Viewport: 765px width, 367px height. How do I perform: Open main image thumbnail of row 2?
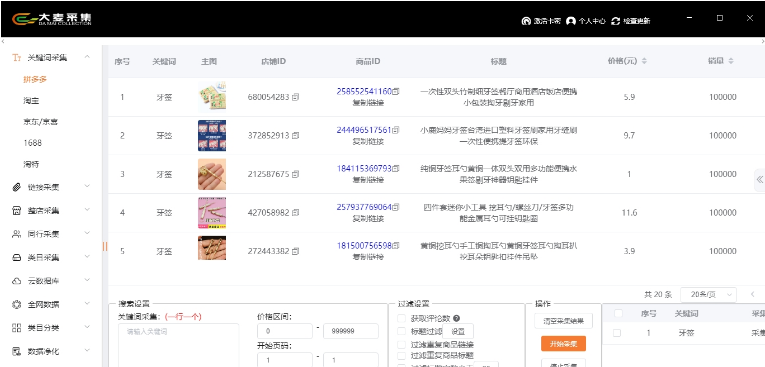[x=212, y=136]
